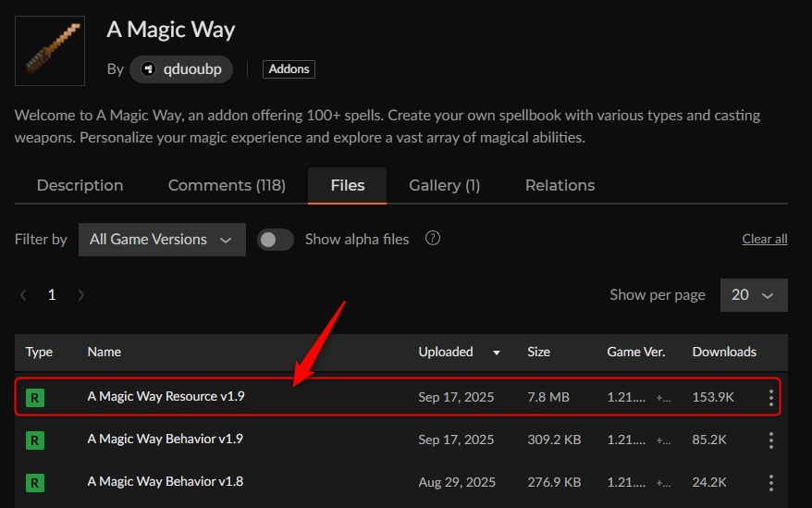Click the qduoubp author avatar icon

[x=148, y=69]
